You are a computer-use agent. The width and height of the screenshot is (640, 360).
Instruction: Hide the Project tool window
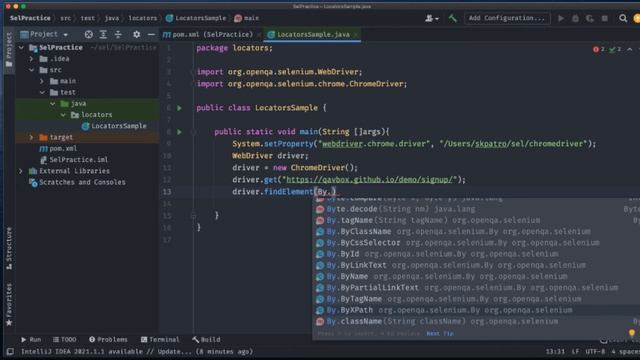151,35
